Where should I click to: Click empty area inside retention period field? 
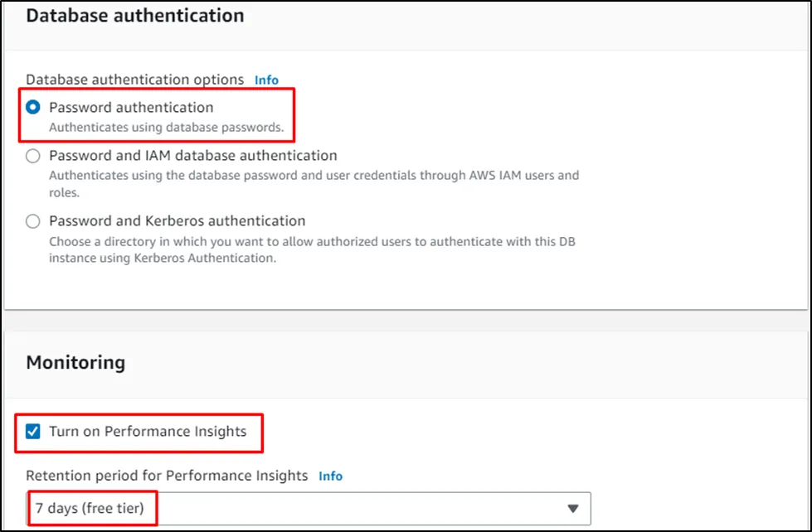click(357, 509)
